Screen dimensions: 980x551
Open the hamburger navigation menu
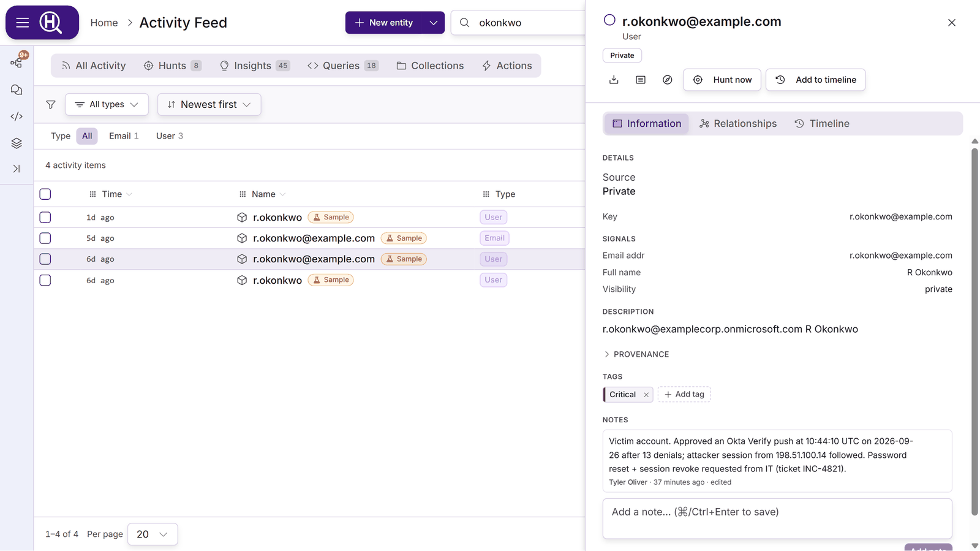coord(23,23)
